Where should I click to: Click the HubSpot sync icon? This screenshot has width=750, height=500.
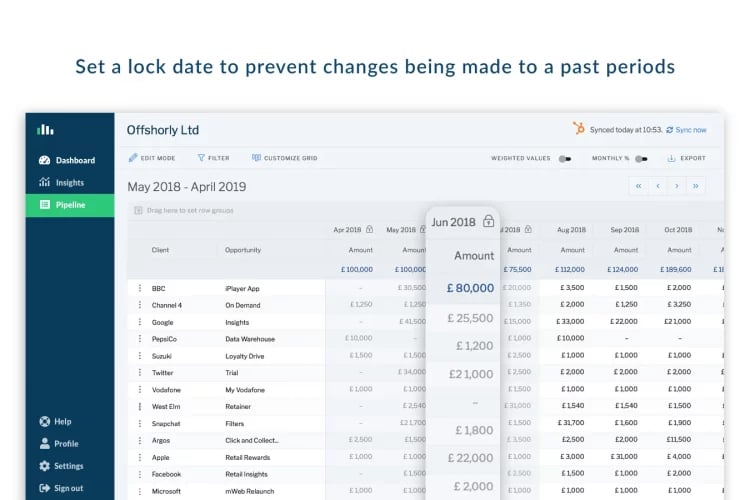[x=579, y=128]
